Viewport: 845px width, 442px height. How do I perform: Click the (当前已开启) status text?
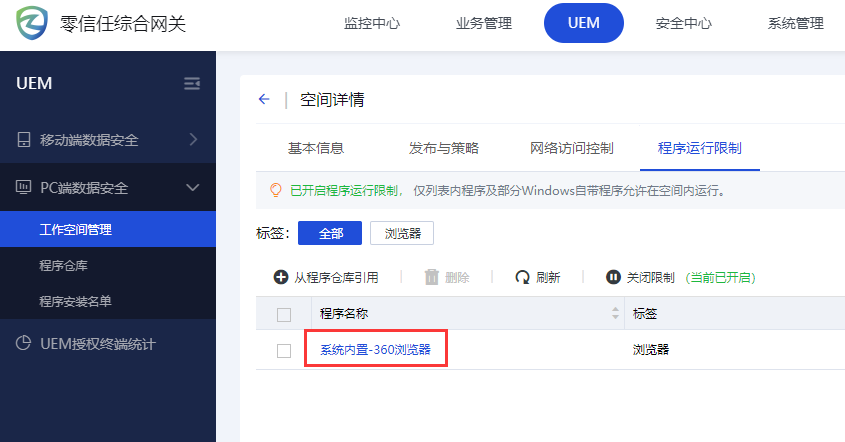[721, 277]
